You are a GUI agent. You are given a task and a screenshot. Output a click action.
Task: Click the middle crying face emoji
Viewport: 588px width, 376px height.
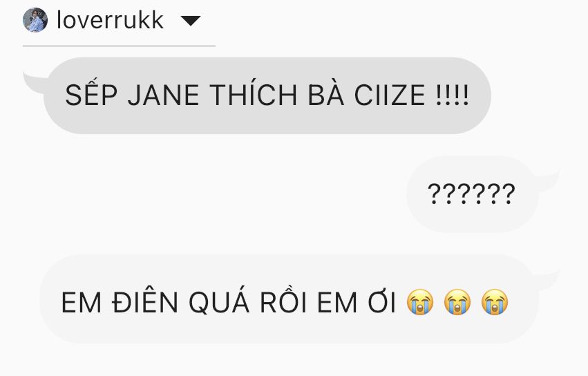click(x=457, y=302)
